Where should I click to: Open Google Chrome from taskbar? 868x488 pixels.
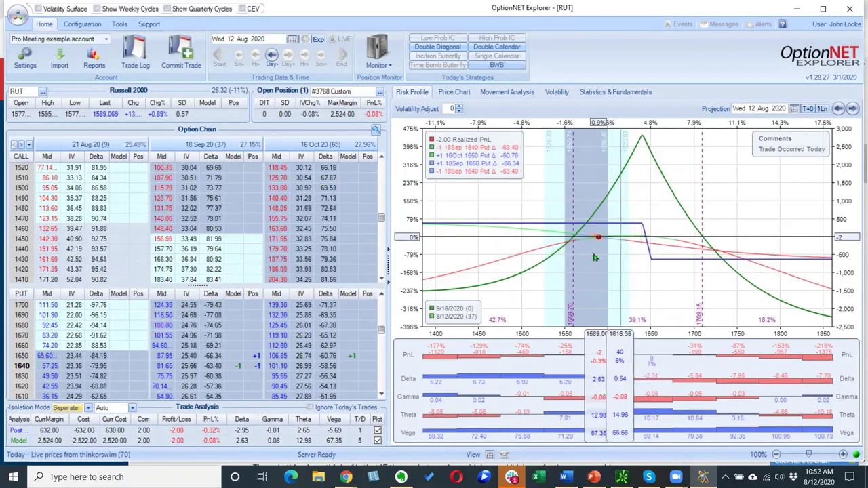coord(346,476)
